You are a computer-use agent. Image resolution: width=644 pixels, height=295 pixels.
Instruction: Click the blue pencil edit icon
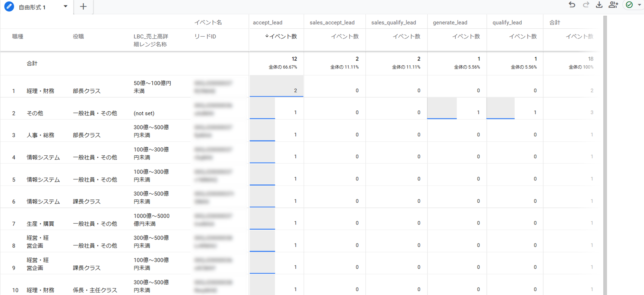(9, 6)
